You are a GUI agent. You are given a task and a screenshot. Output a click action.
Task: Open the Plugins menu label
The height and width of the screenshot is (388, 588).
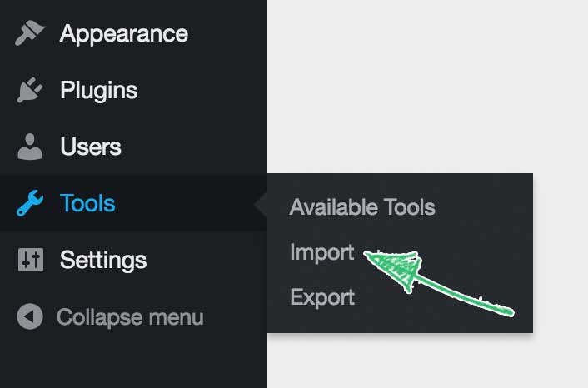click(x=99, y=91)
